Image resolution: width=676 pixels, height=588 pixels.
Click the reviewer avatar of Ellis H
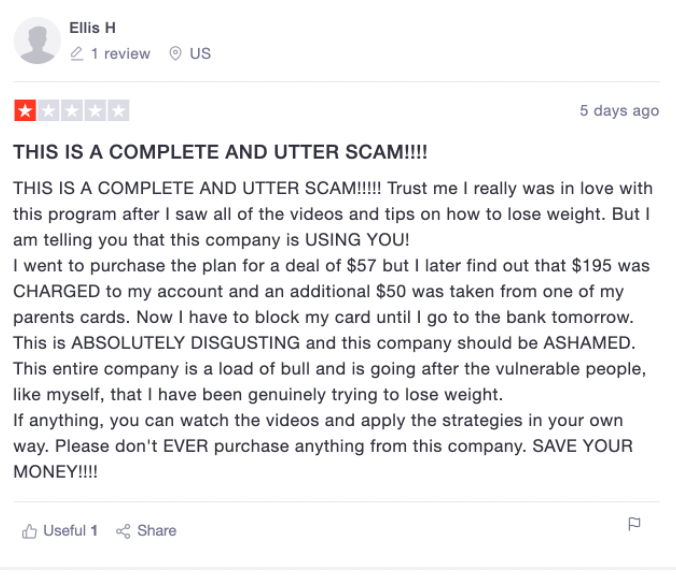click(37, 41)
